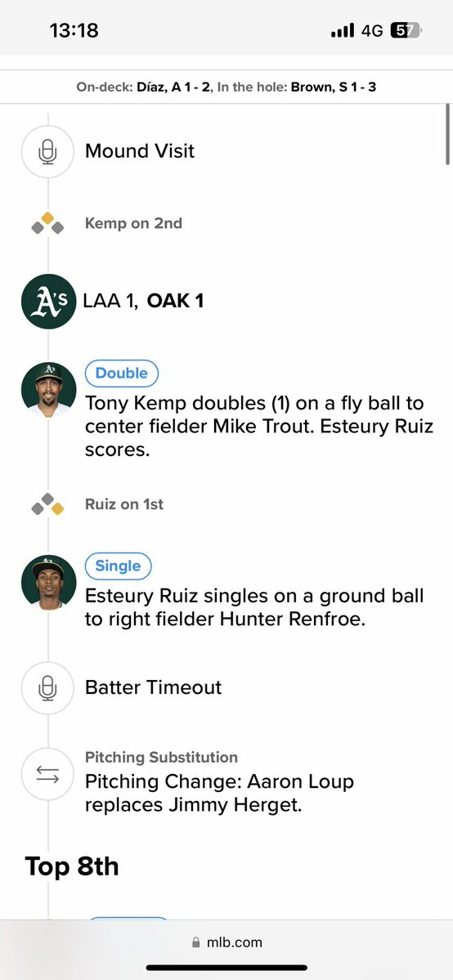Viewport: 453px width, 980px height.
Task: Open Tony Kemp's player headshot
Action: [x=48, y=390]
